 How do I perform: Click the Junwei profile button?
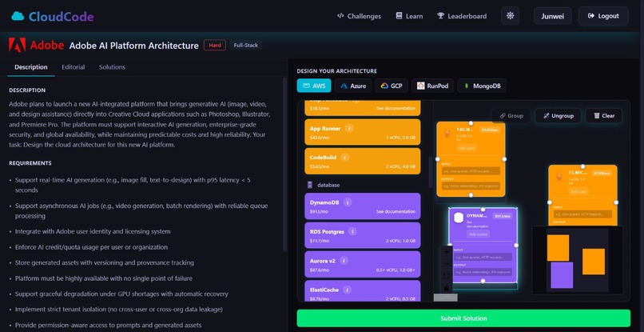click(552, 16)
